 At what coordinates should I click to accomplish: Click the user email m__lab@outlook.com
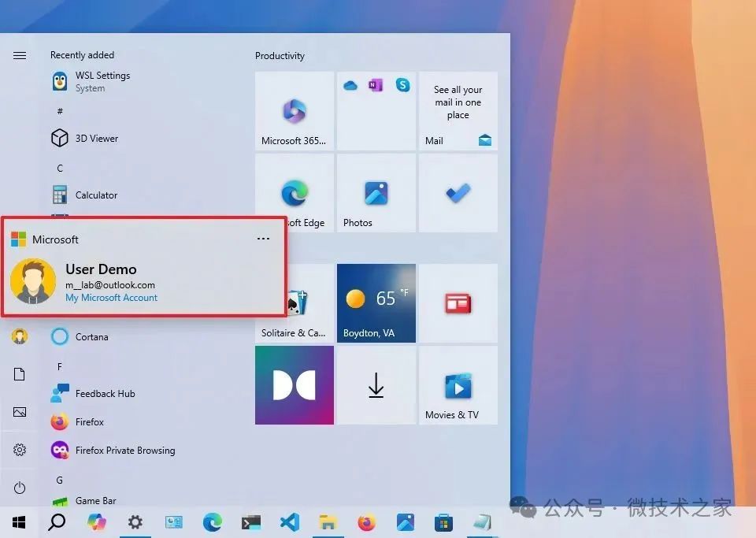pos(110,285)
